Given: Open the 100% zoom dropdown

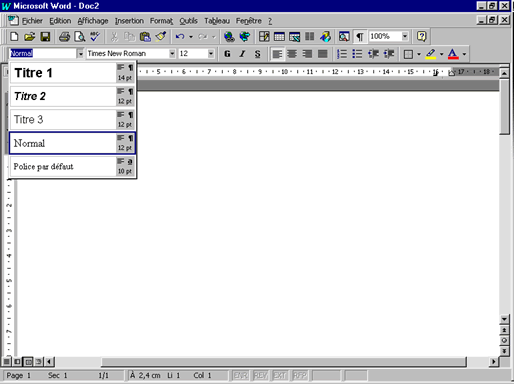Looking at the screenshot, I should (405, 36).
